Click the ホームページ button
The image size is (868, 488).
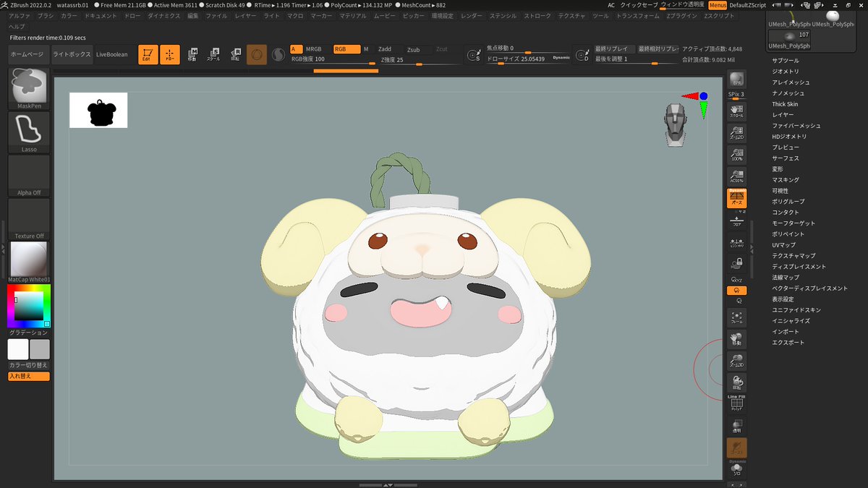pyautogui.click(x=27, y=54)
